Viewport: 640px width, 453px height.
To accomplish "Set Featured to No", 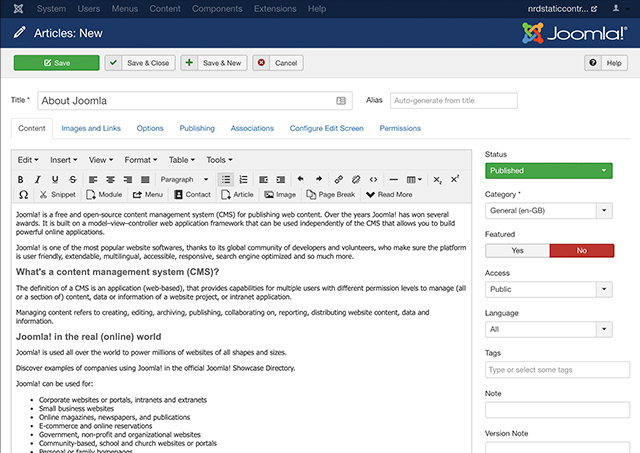I will pos(582,251).
